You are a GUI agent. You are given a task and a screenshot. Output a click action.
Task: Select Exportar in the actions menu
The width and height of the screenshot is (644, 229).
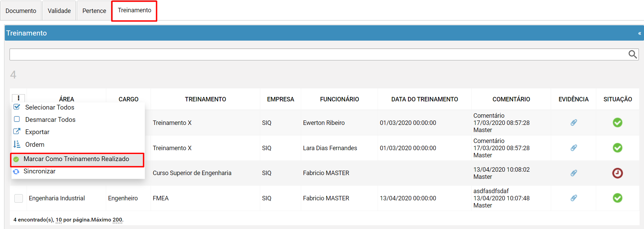(x=37, y=132)
